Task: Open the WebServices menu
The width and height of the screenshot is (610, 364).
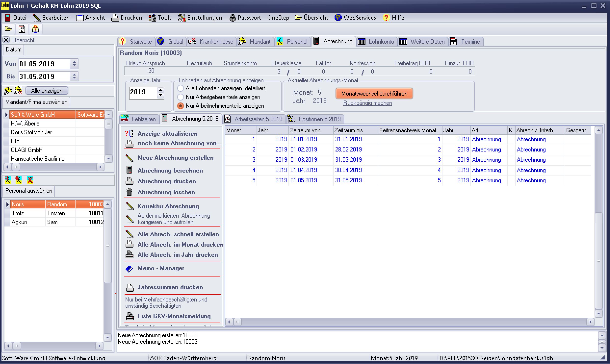Action: (x=355, y=17)
